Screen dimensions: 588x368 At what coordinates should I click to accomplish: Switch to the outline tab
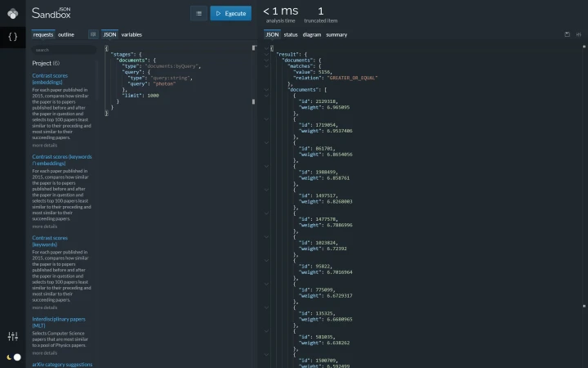pos(66,34)
